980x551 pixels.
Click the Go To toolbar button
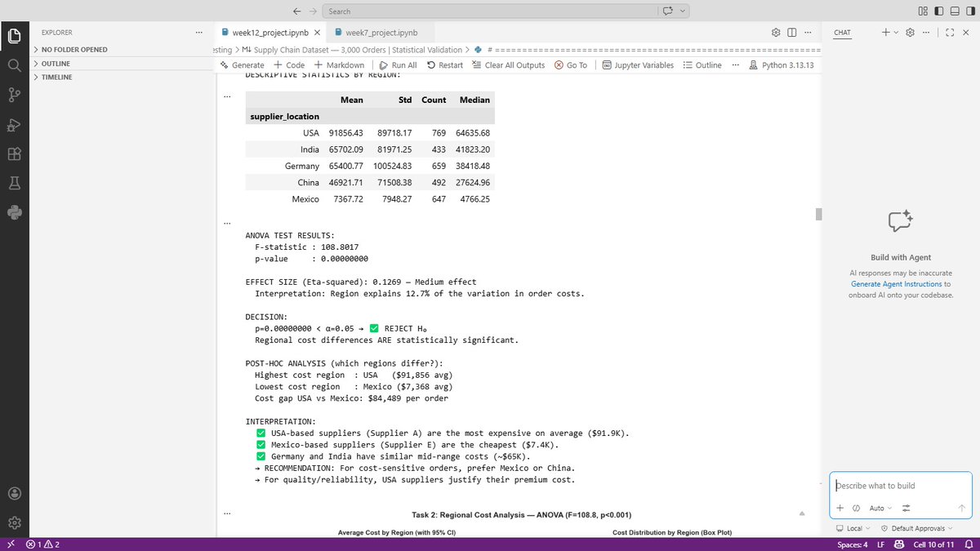click(x=570, y=65)
